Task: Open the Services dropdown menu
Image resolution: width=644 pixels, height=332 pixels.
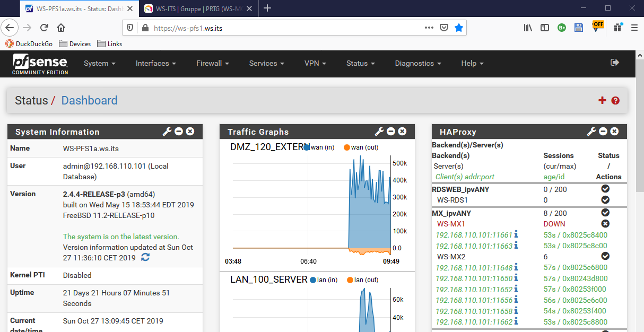Action: (267, 63)
